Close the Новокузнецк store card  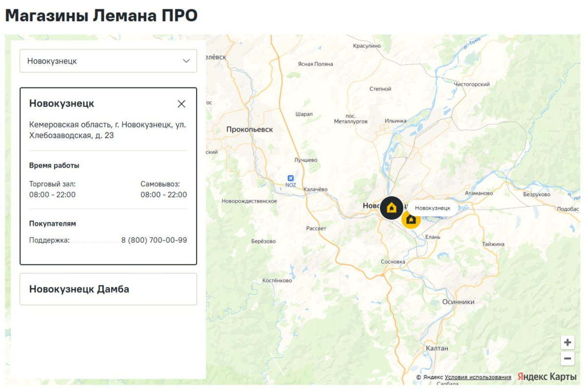coord(181,104)
